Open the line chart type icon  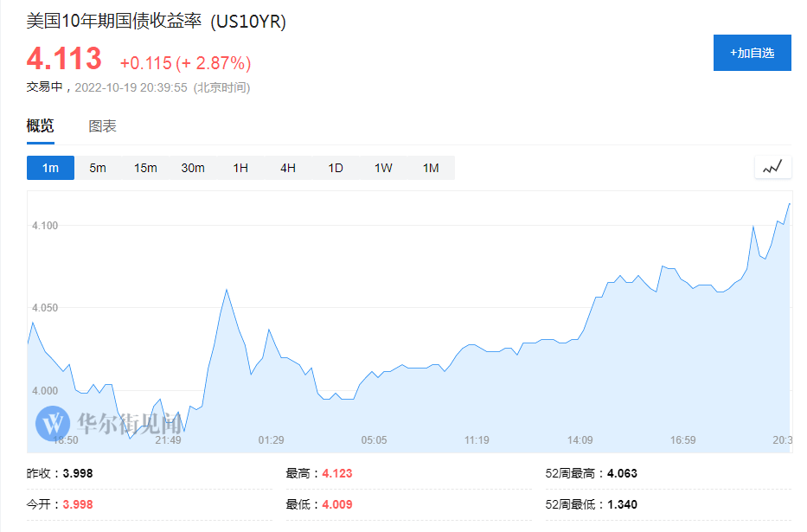coord(772,167)
